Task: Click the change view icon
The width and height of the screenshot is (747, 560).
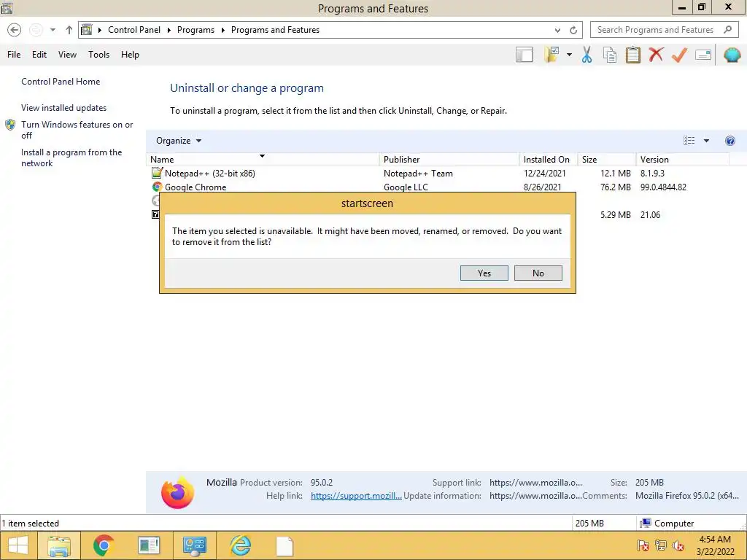Action: click(689, 141)
